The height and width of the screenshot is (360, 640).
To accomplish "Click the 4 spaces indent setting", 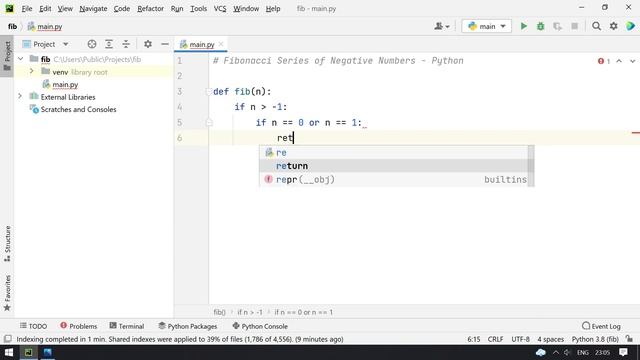I will tap(550, 339).
